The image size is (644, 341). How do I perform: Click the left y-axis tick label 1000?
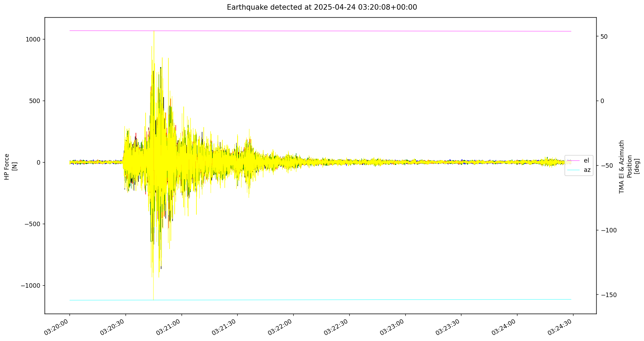tap(34, 39)
